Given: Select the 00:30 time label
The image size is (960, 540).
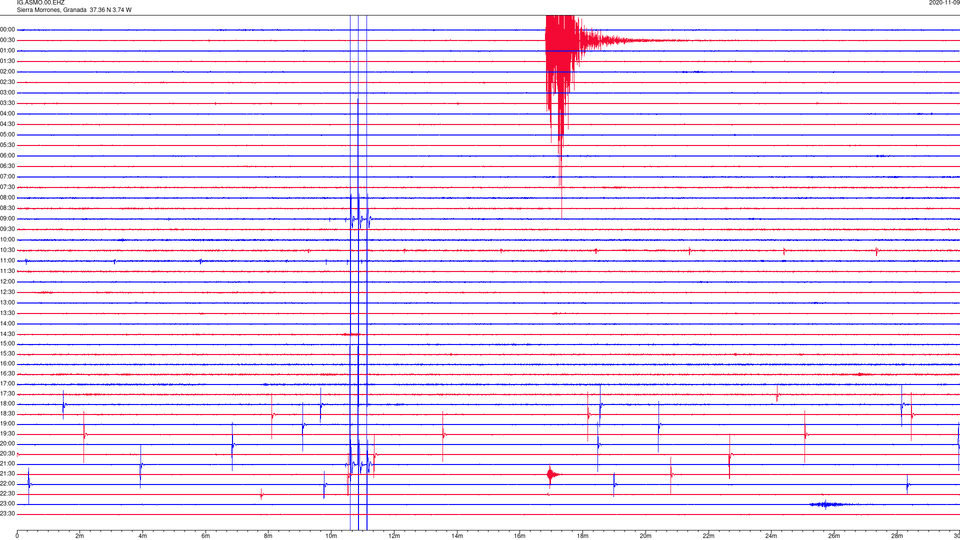Looking at the screenshot, I should pyautogui.click(x=7, y=40).
